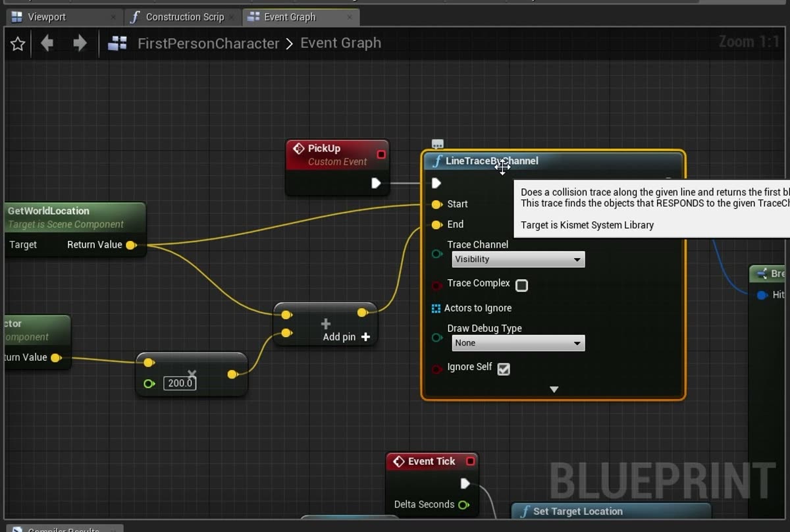Click the multiply node's vector input pin
This screenshot has width=790, height=532.
149,362
